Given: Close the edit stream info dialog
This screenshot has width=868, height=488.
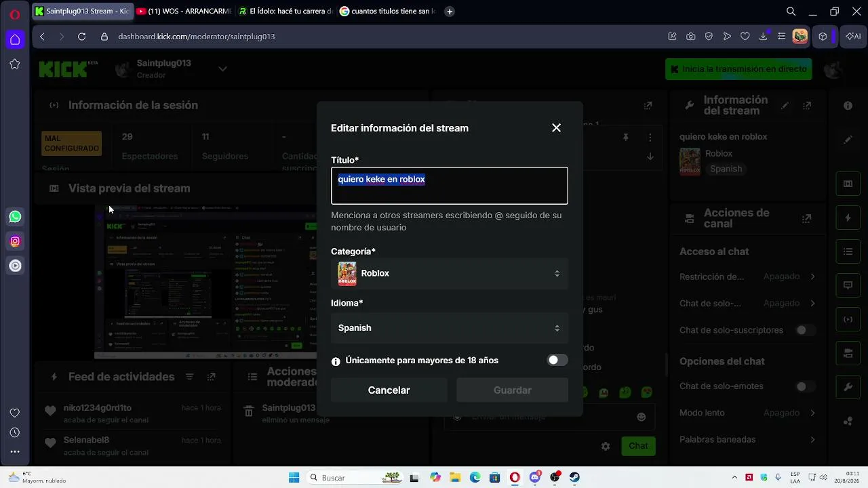Looking at the screenshot, I should tap(556, 127).
